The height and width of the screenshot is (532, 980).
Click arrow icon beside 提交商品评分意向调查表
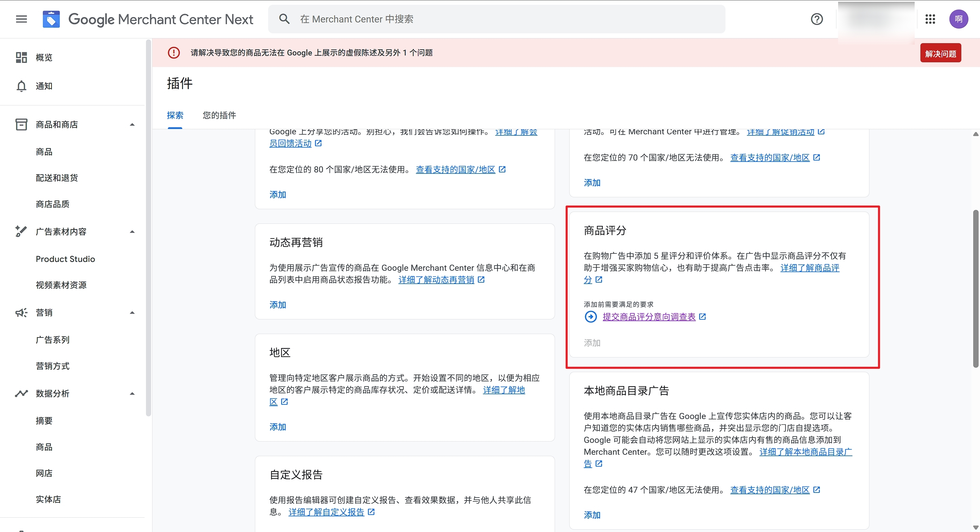coord(590,317)
